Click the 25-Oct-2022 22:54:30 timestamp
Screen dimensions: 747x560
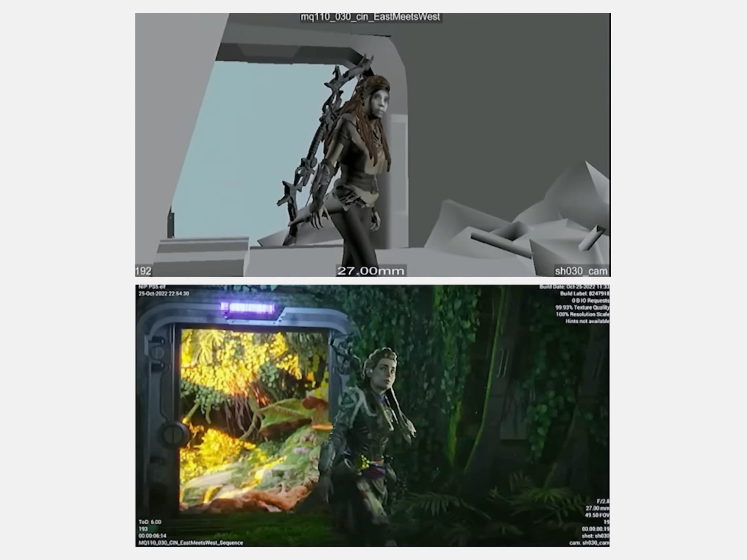click(x=163, y=294)
